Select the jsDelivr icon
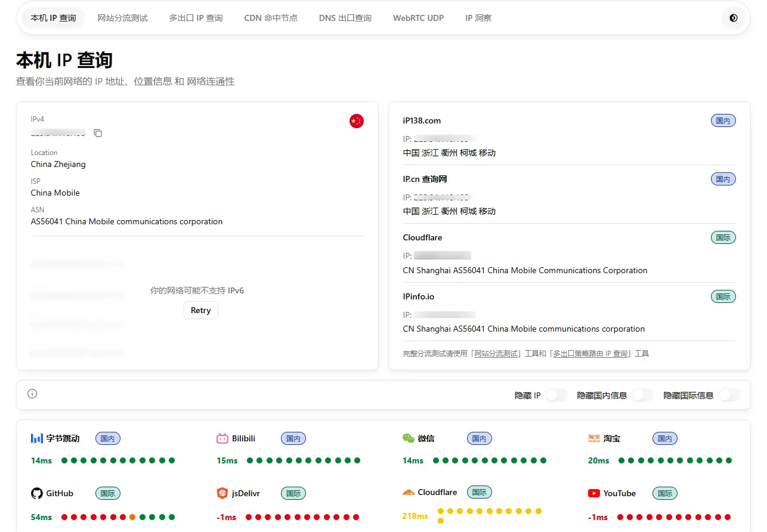Image resolution: width=767 pixels, height=532 pixels. coord(221,493)
